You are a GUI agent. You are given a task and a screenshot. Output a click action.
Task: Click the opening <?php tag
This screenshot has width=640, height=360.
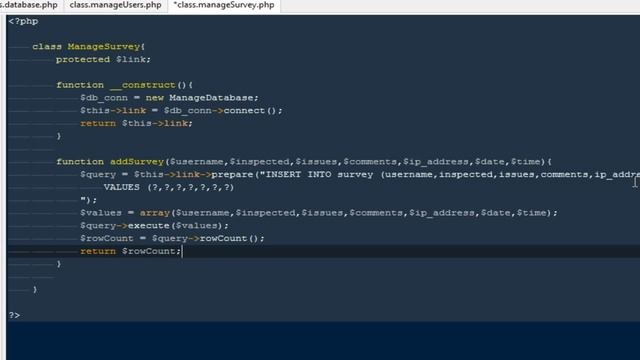[x=23, y=21]
